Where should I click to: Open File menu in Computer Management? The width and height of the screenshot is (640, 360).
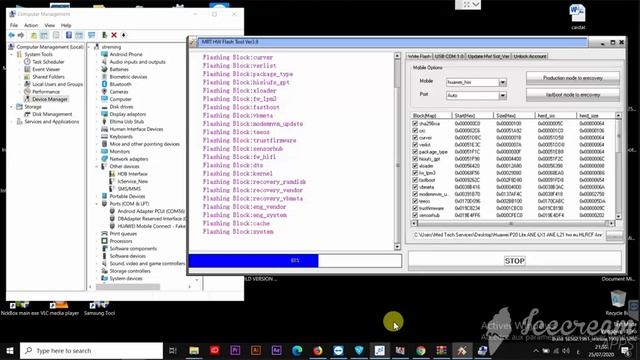14,25
